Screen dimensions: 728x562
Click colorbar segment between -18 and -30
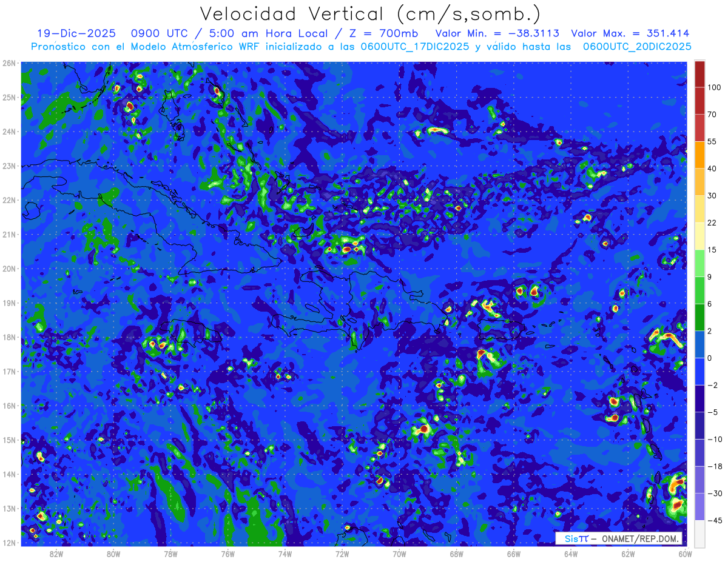point(699,480)
